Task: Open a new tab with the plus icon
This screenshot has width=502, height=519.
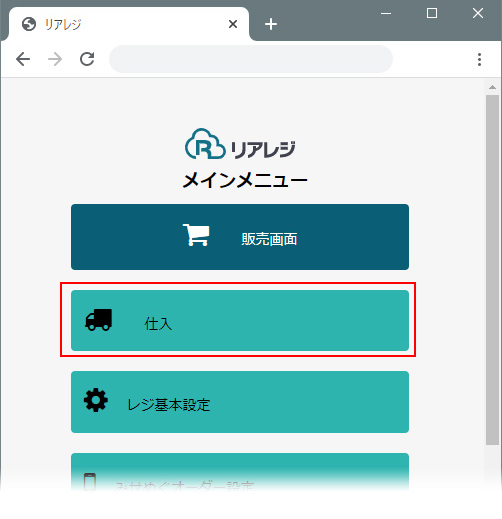Action: [x=271, y=24]
